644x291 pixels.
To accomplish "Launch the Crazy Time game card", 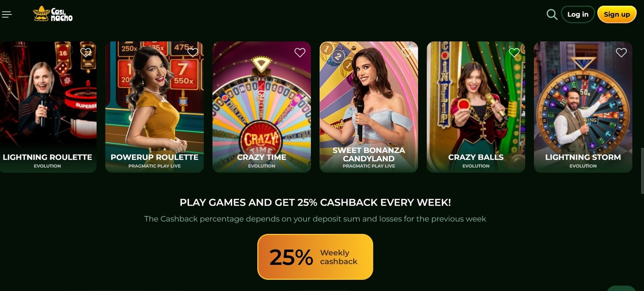I will [262, 107].
